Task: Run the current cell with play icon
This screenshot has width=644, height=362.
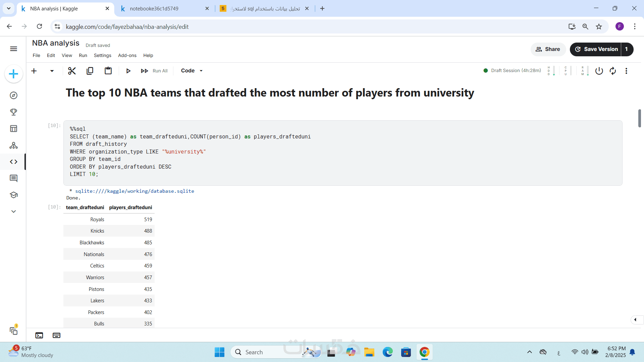Action: [128, 71]
